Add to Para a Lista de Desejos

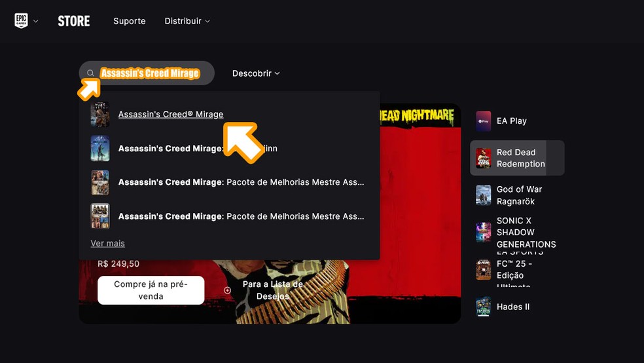[273, 290]
